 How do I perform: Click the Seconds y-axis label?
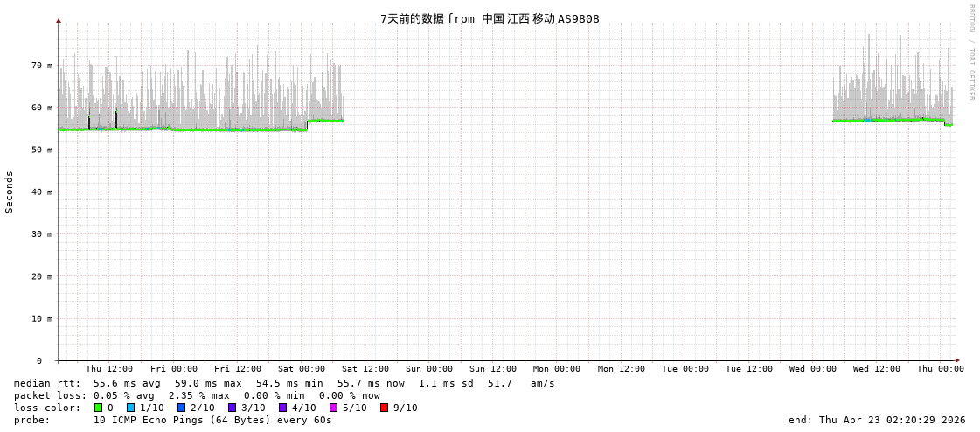point(10,192)
